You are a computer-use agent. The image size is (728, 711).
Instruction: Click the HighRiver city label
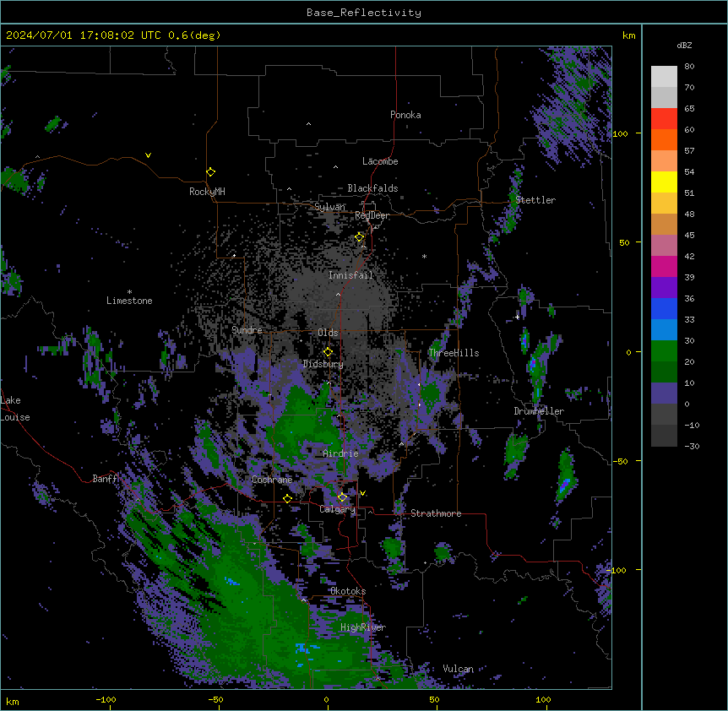[363, 627]
